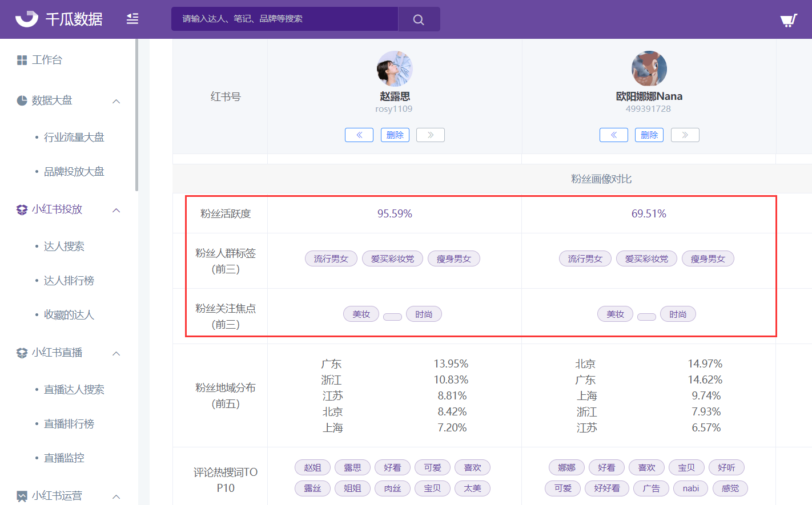This screenshot has width=812, height=505.
Task: Click the search input field
Action: tap(284, 19)
